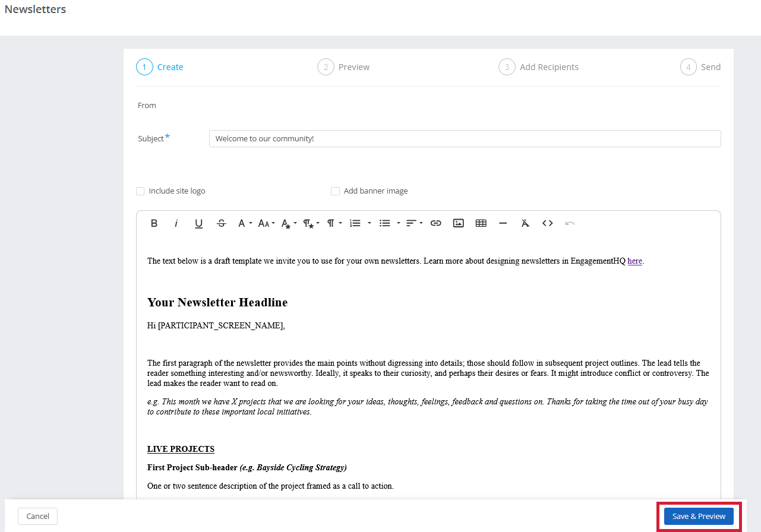Insert a bulleted list

click(x=385, y=223)
